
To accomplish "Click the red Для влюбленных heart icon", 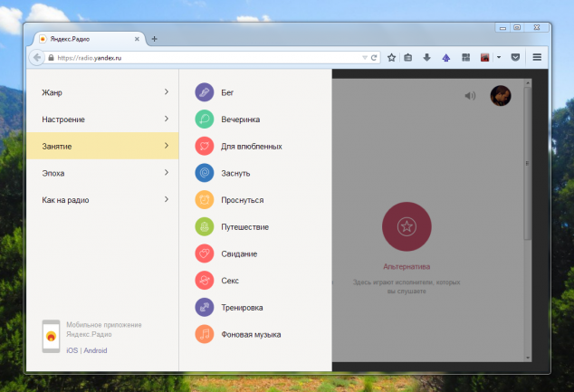I will coord(205,146).
